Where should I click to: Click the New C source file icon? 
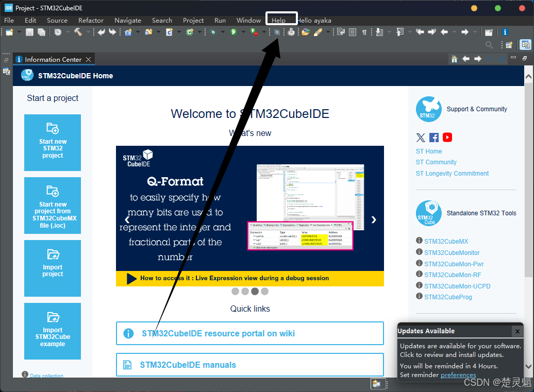169,32
